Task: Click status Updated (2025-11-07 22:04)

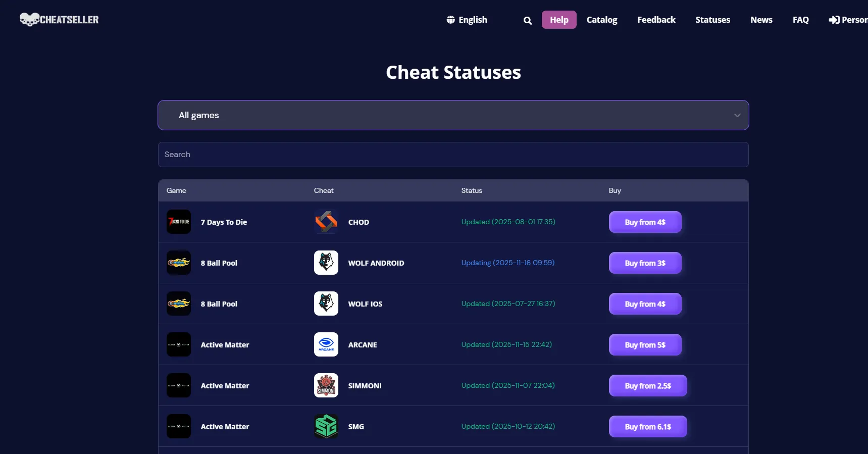Action: (x=508, y=385)
